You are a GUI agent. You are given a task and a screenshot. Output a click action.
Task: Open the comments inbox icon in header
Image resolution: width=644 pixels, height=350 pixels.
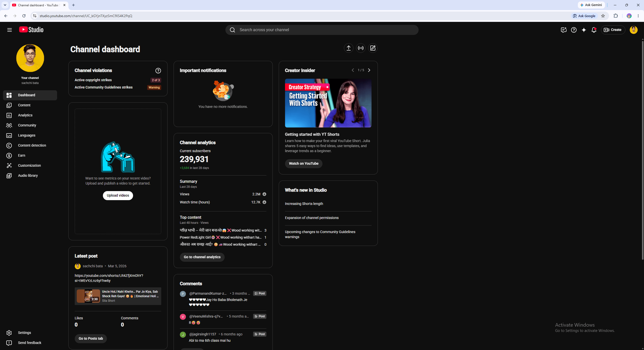point(563,30)
